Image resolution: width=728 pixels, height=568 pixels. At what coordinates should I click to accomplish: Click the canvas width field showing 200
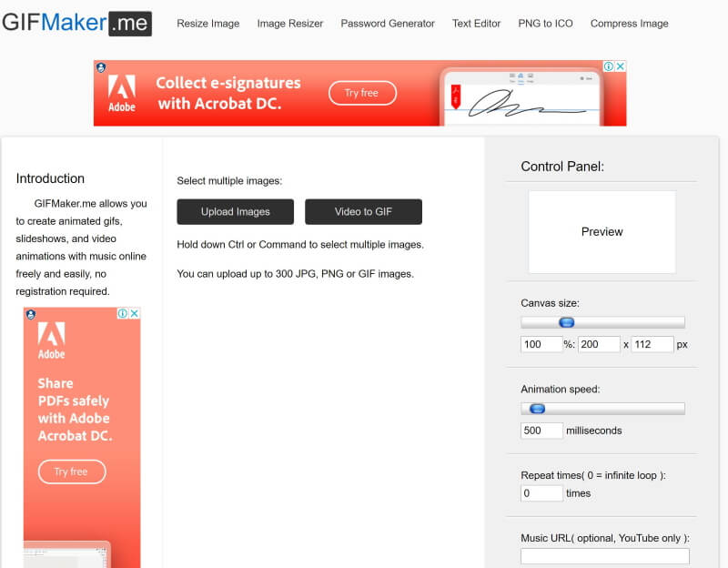click(x=599, y=345)
